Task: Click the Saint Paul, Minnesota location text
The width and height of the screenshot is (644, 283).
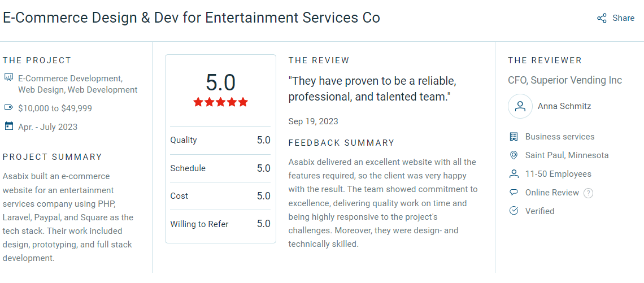Action: tap(567, 155)
